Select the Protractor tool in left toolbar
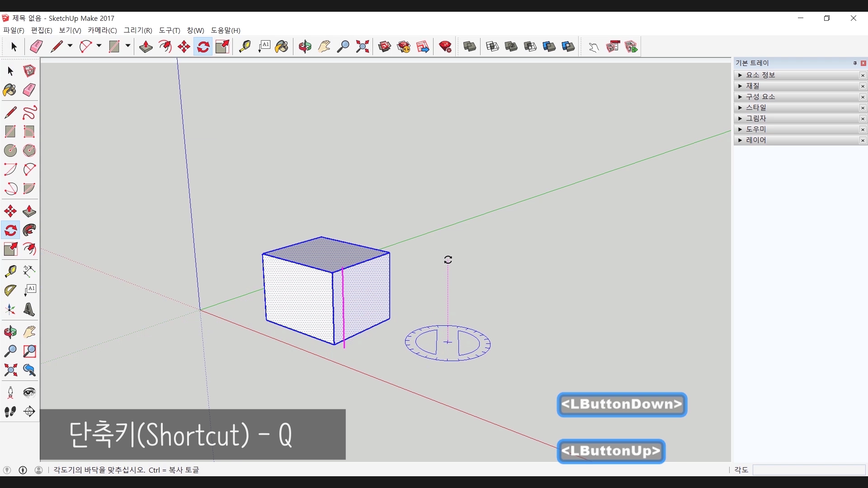868x488 pixels. [10, 291]
